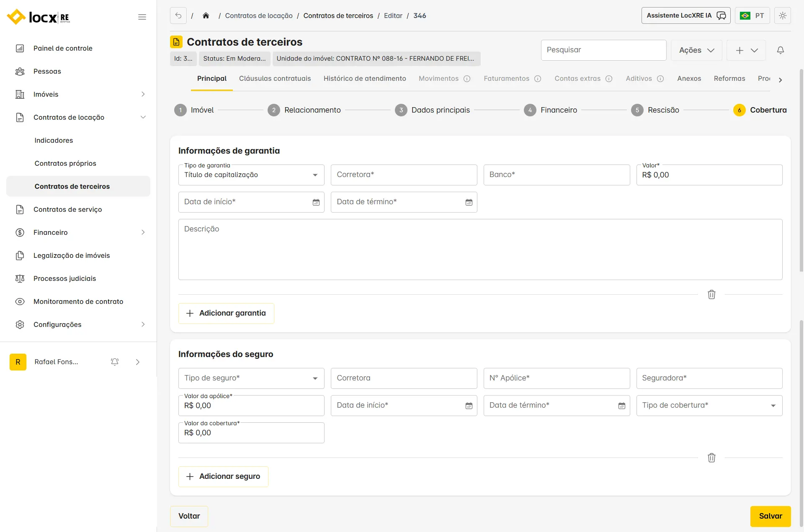Click Contas extras info icon

pyautogui.click(x=609, y=79)
